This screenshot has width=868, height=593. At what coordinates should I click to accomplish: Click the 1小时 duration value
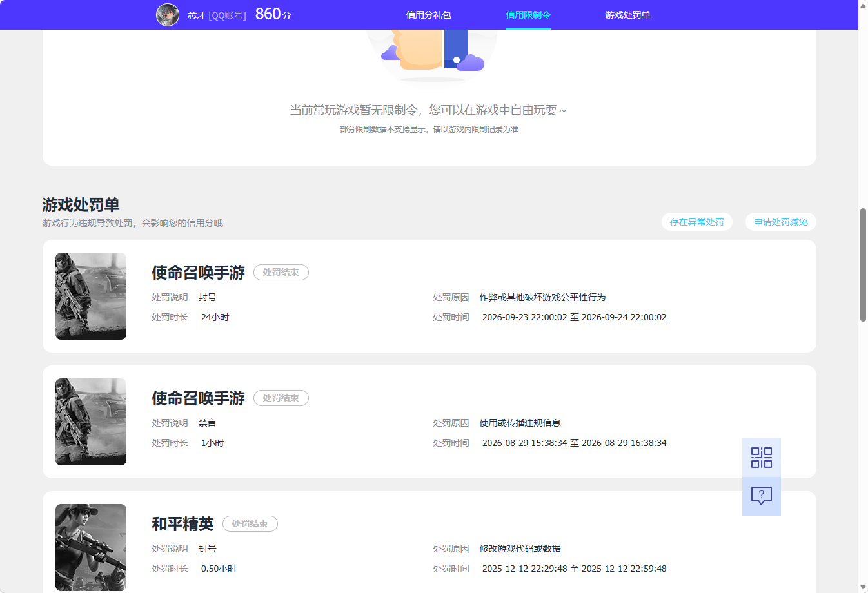point(213,443)
